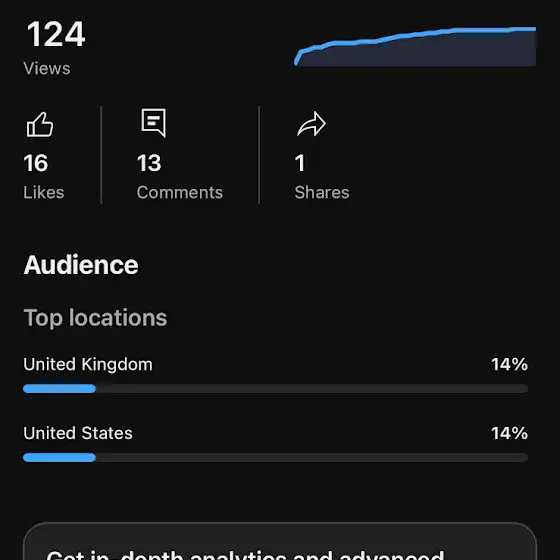
Task: Open the 1 Shares count
Action: [300, 163]
